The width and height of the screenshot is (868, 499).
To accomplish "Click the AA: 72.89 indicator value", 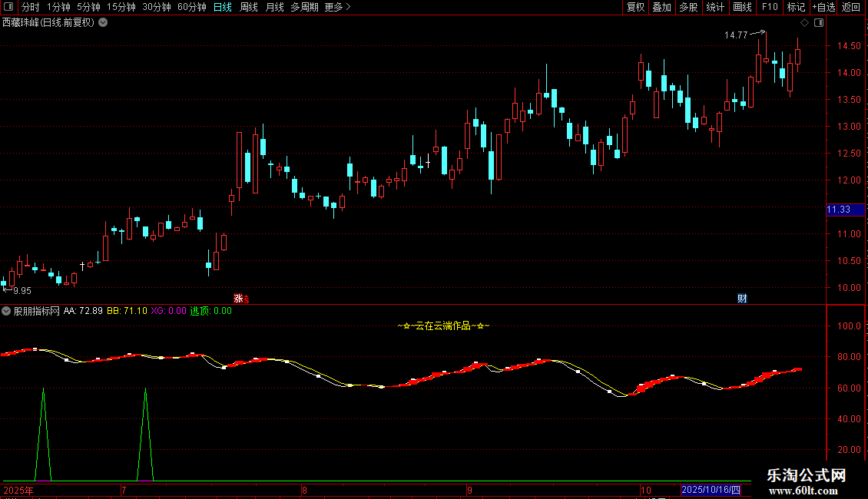I will (83, 311).
